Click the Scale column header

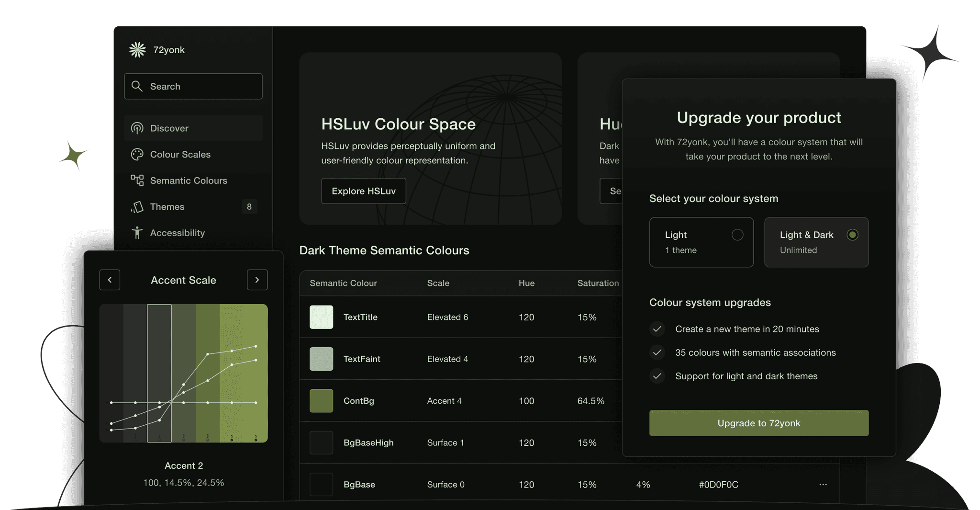coord(438,283)
